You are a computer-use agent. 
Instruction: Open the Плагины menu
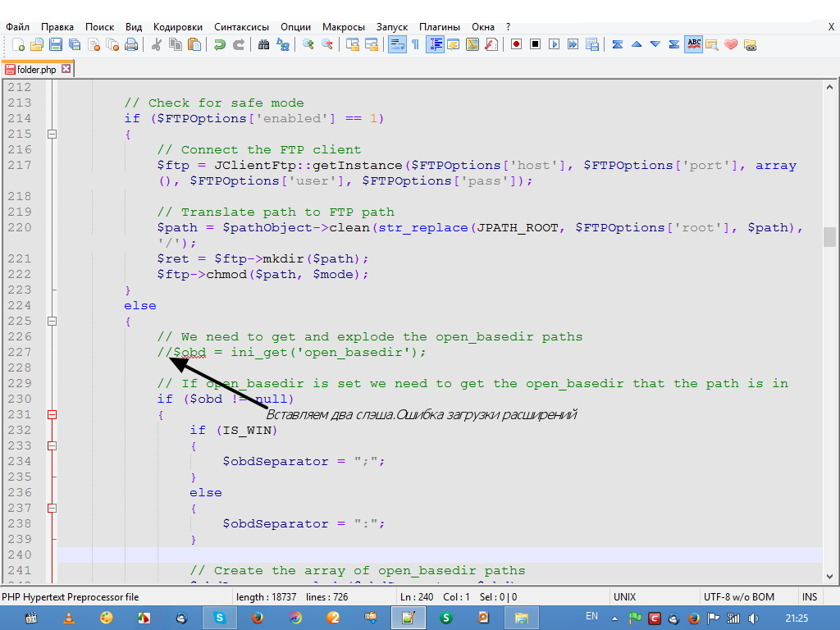coord(440,27)
